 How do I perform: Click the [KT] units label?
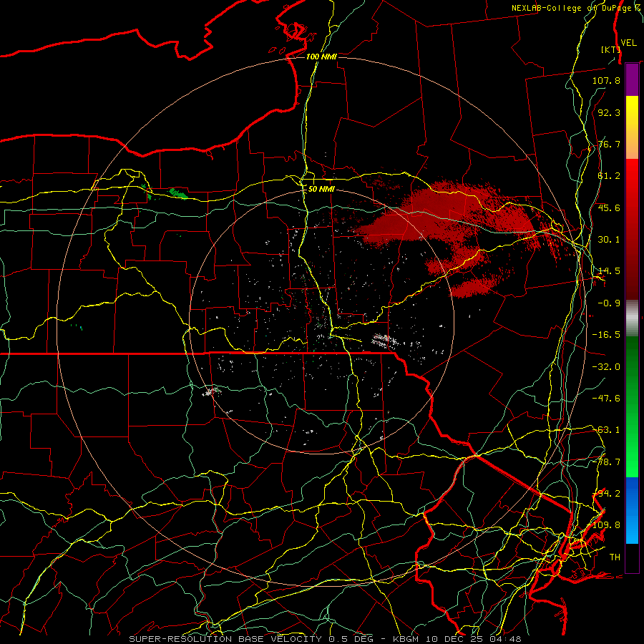pos(610,49)
